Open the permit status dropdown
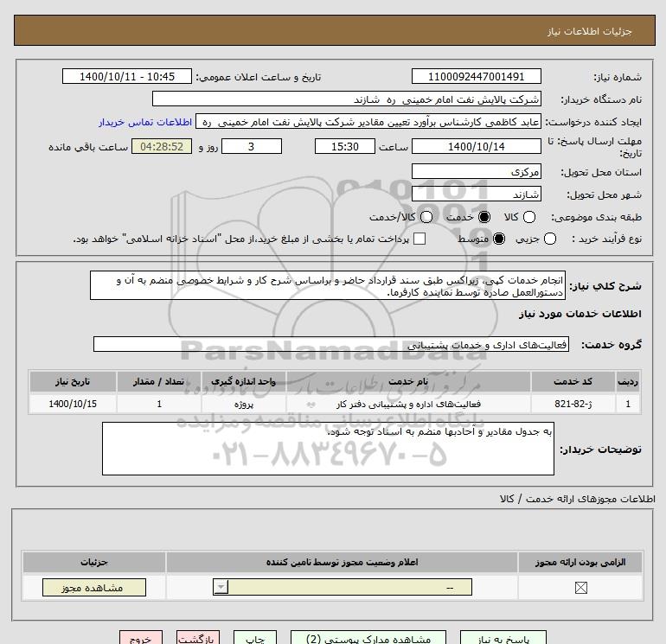 click(x=343, y=588)
